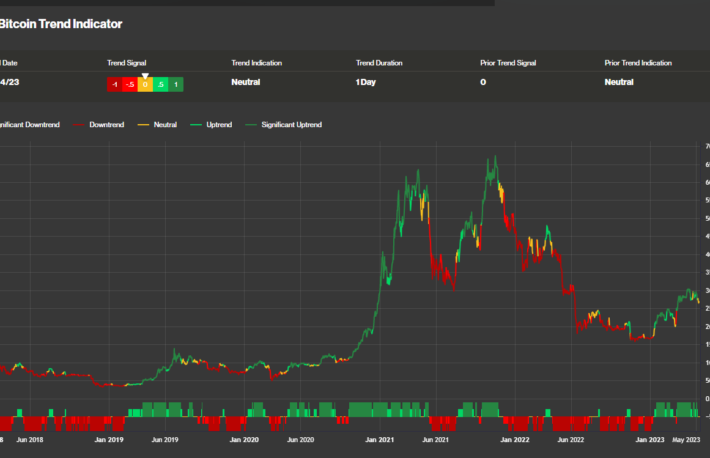Click the Neutral value under Prior Trend Indication
This screenshot has width=710, height=458.
pyautogui.click(x=619, y=82)
